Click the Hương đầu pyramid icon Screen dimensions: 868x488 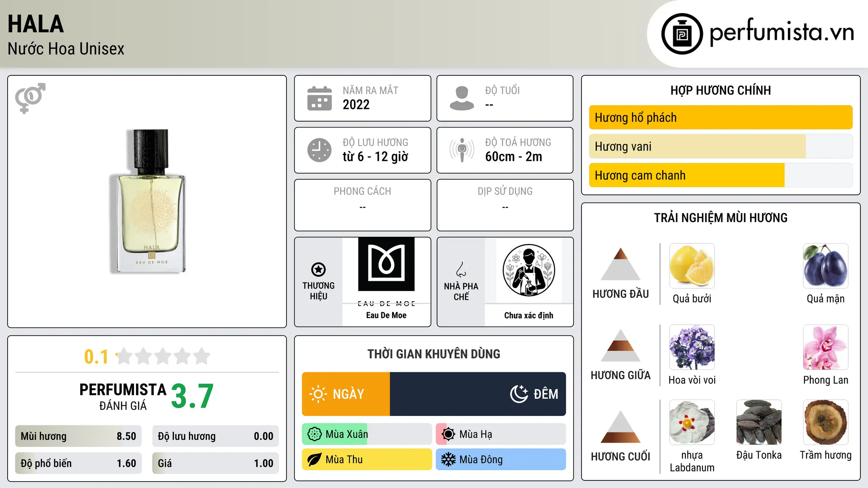coord(620,264)
